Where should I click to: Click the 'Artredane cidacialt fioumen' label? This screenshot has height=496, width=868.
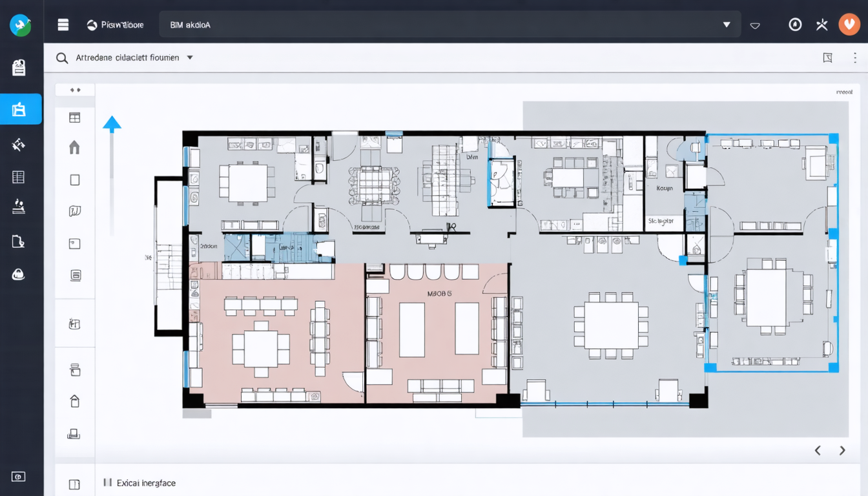click(128, 57)
